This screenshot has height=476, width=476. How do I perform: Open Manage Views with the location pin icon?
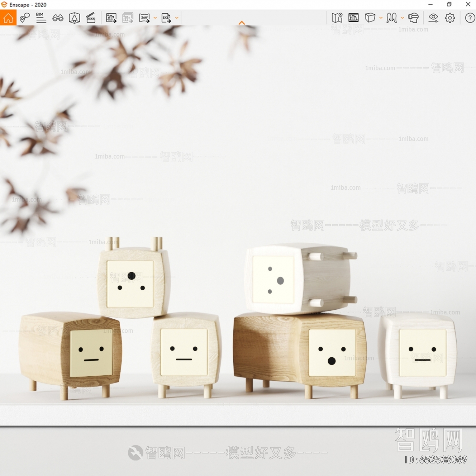24,18
